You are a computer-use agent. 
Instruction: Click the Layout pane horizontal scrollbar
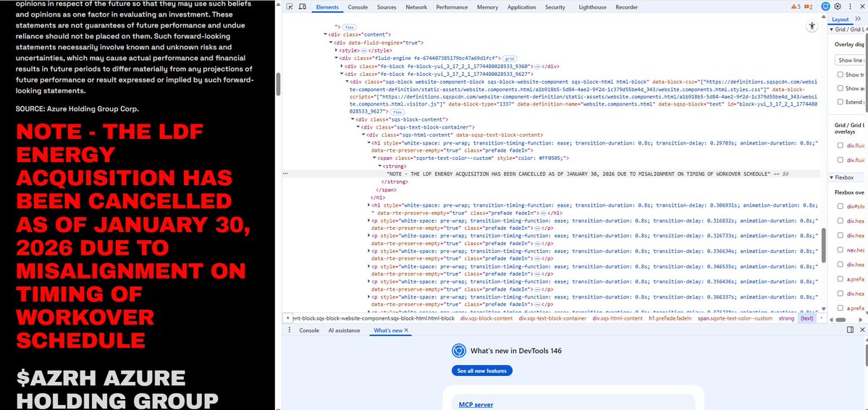pos(840,320)
